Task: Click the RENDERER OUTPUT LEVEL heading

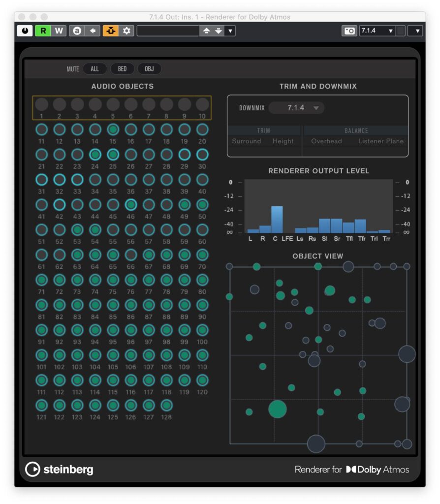Action: (x=318, y=171)
